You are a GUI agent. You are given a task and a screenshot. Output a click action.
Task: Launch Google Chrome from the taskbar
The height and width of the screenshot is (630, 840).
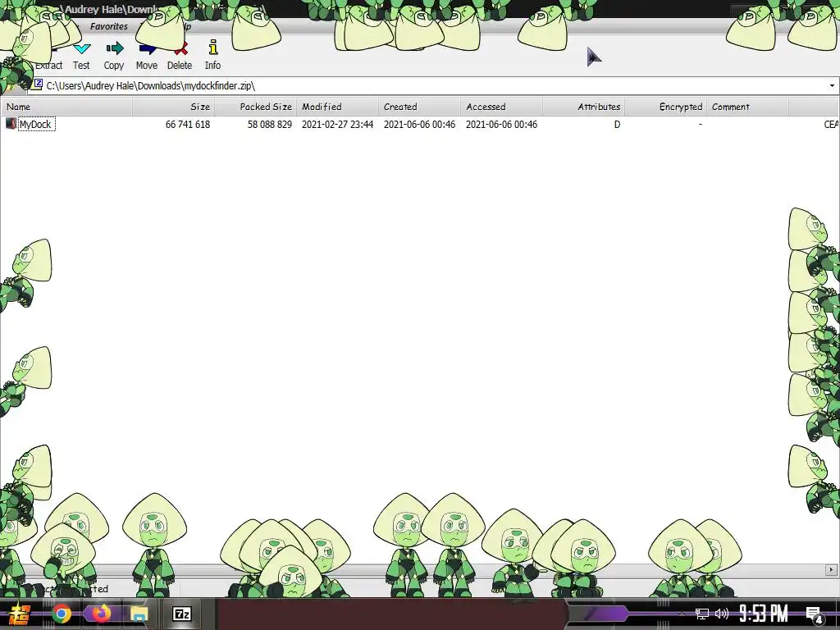(x=61, y=614)
